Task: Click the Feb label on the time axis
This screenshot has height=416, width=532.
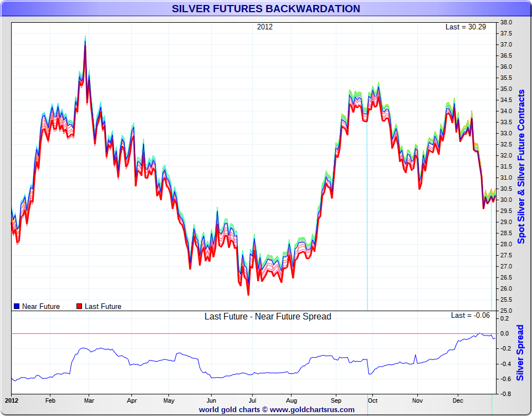Action: pos(50,400)
